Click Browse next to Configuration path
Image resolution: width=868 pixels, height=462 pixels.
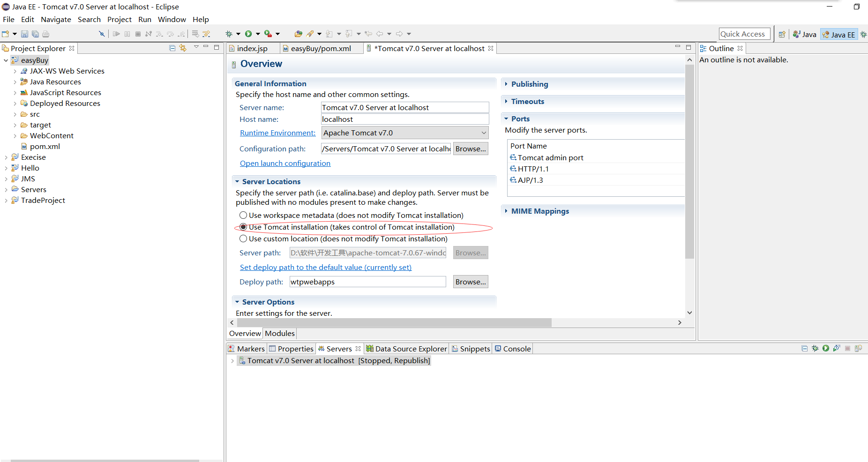pos(471,149)
